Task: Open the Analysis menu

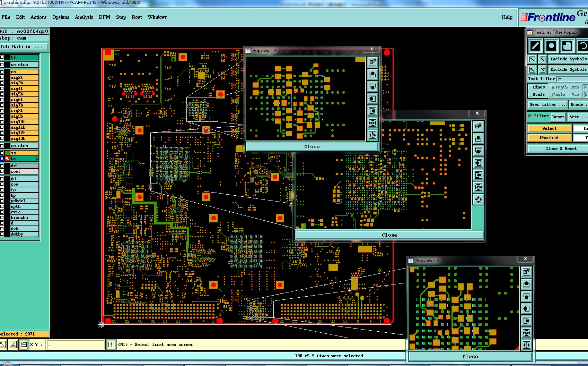Action: click(x=84, y=17)
